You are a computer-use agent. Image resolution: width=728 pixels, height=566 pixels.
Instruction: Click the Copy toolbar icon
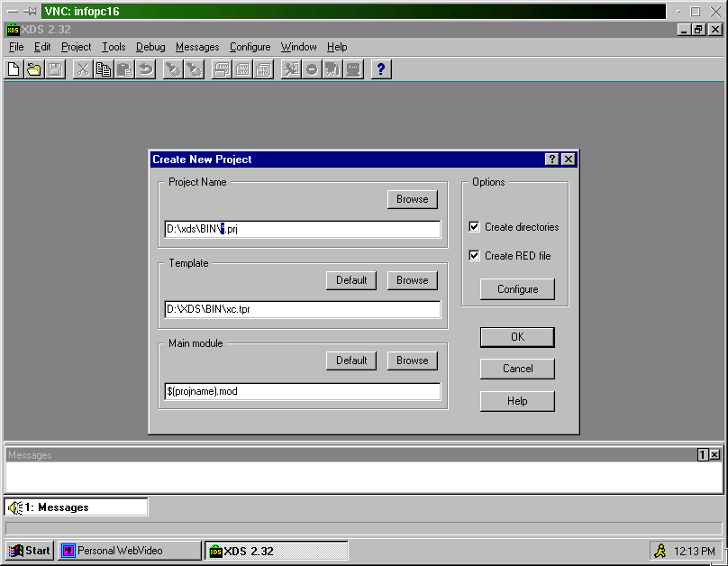103,69
